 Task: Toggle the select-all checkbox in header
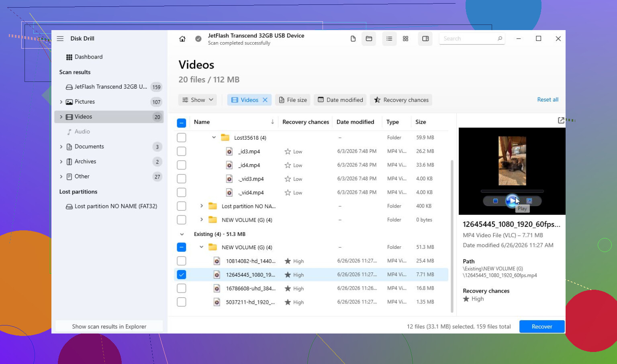[x=182, y=123]
